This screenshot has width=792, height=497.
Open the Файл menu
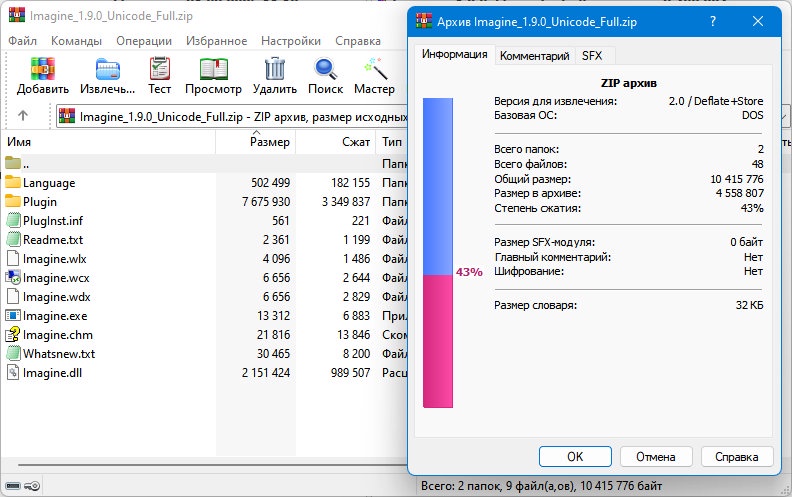pyautogui.click(x=22, y=41)
